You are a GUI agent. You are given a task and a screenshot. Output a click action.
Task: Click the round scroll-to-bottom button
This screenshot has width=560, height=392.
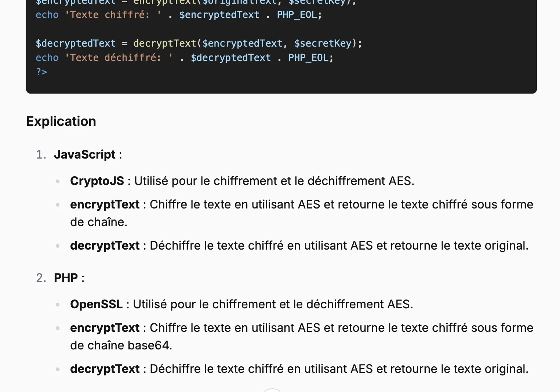[272, 390]
